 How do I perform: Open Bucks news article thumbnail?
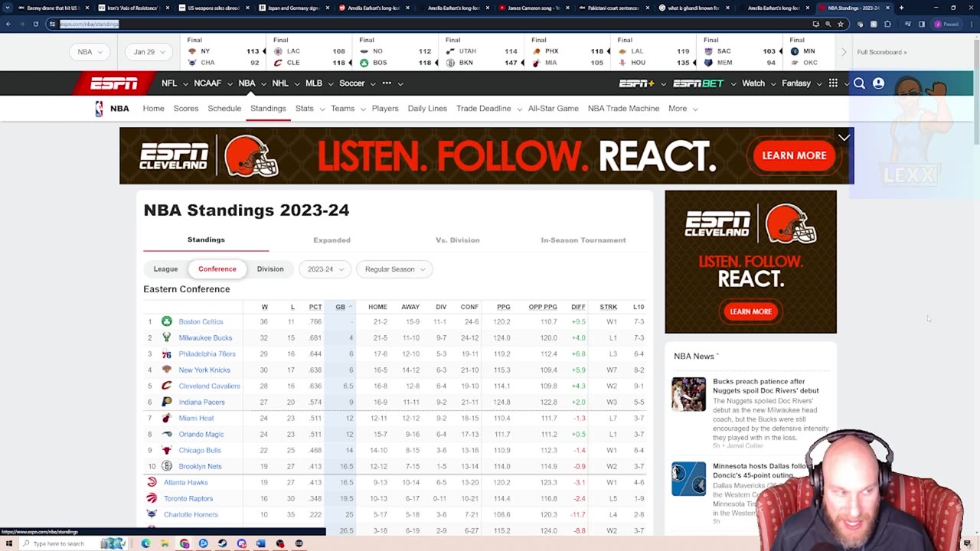688,394
